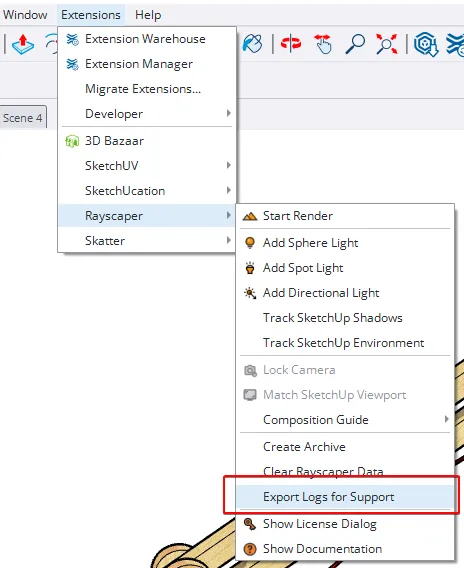Open 3D Bazaar extension

coord(147,141)
